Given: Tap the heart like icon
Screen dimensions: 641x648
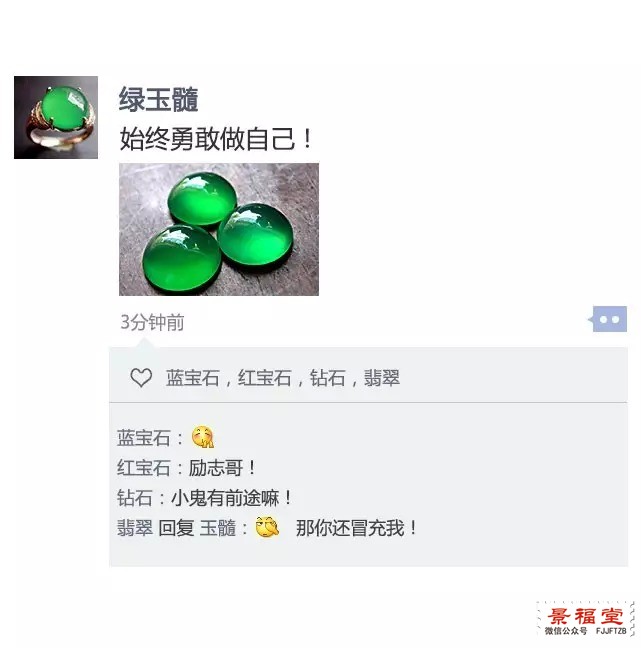Looking at the screenshot, I should (141, 377).
